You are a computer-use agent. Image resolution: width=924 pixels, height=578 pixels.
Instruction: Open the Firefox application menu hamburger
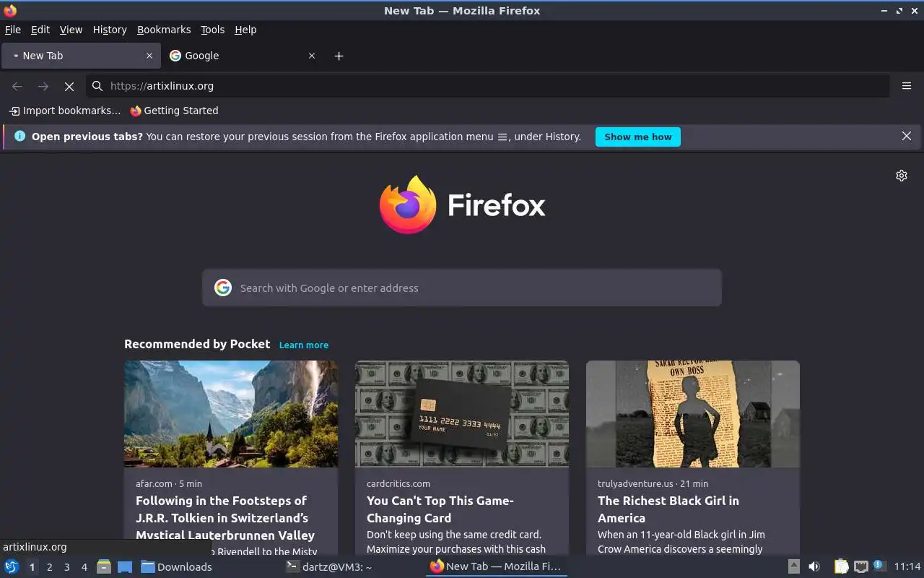(x=907, y=86)
